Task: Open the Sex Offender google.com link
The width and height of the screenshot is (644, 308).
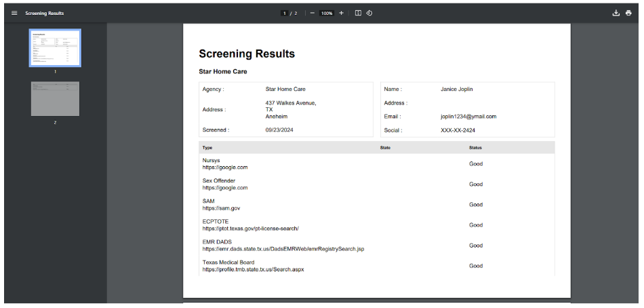Action: click(224, 188)
